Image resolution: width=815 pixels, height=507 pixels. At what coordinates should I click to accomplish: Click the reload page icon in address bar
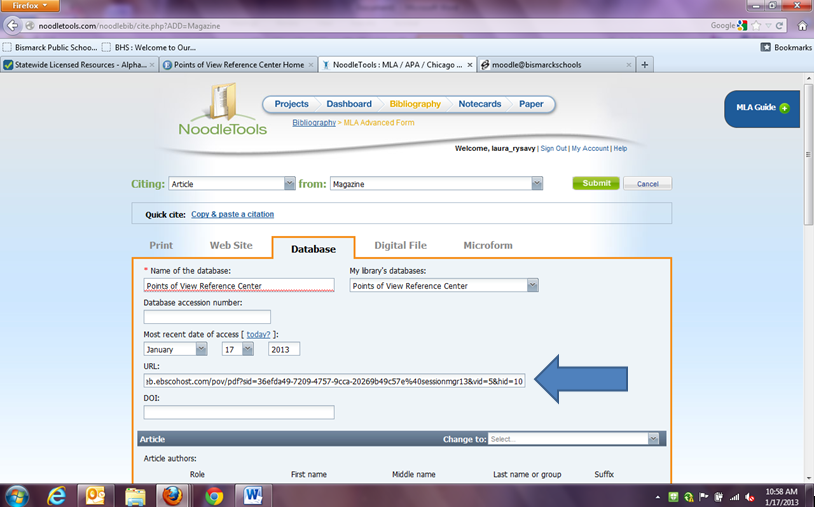[779, 25]
